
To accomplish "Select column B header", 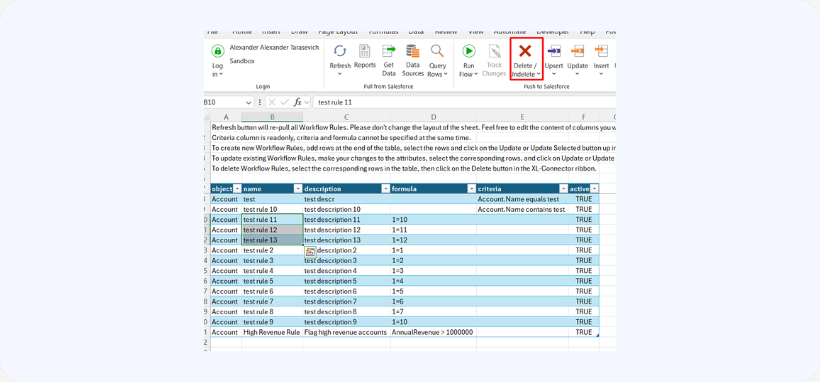I will point(272,117).
